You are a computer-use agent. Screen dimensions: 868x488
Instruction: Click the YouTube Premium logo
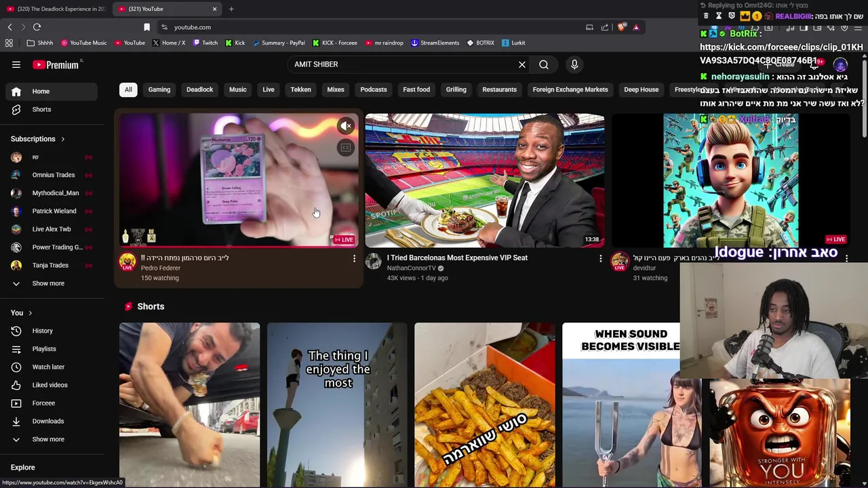click(56, 64)
